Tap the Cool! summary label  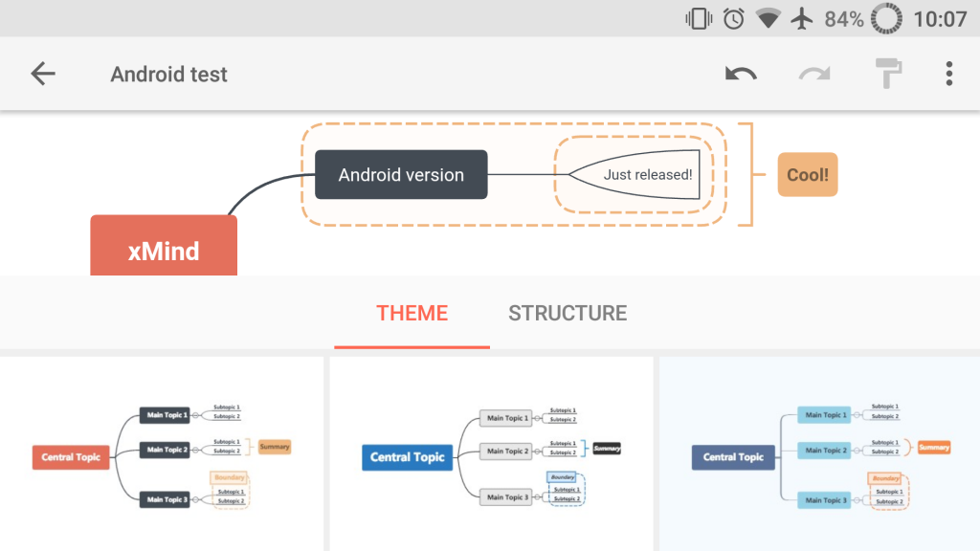tap(807, 174)
